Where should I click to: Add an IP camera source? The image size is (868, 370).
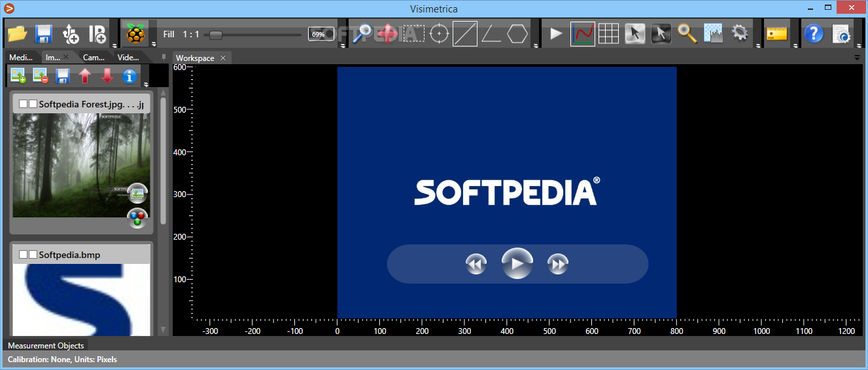tap(97, 33)
